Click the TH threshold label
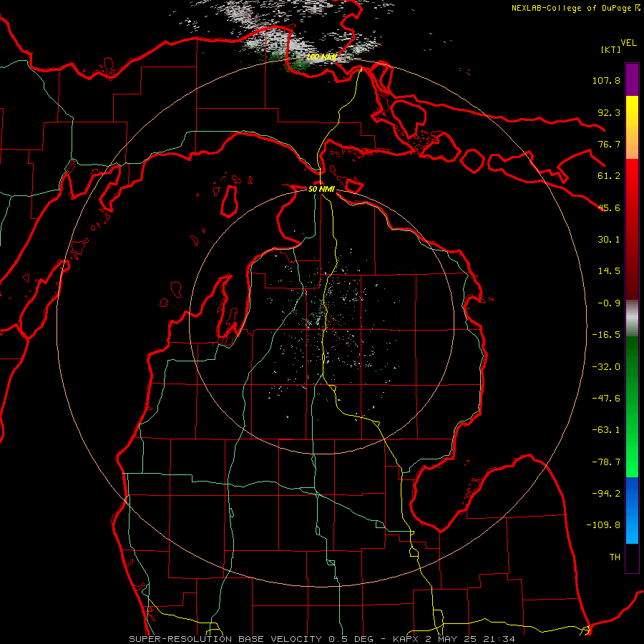Screen dimensions: 644x644 (615, 557)
